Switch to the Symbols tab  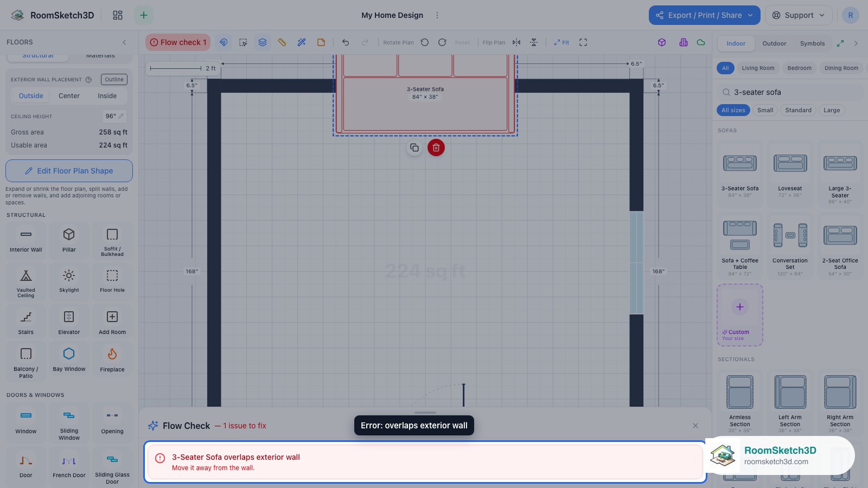point(812,43)
